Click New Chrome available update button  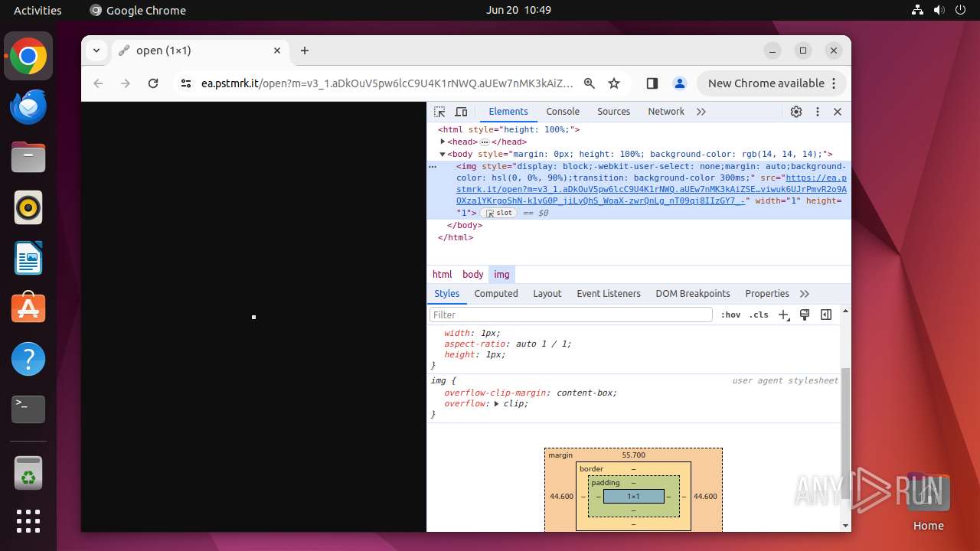(770, 83)
